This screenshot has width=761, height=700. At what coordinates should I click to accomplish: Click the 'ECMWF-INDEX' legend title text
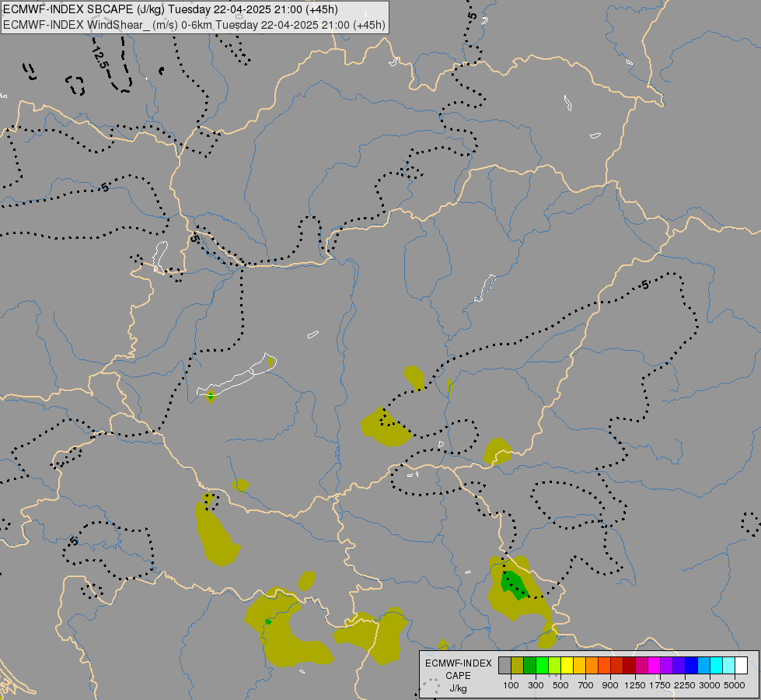pyautogui.click(x=458, y=663)
